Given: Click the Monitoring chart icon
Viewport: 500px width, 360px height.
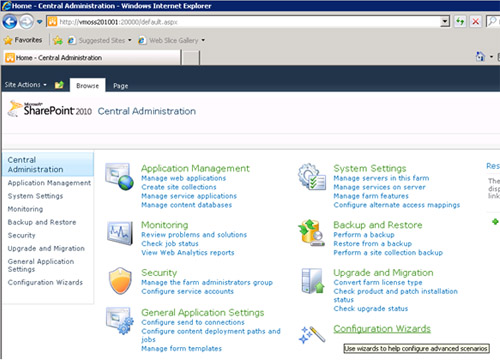Looking at the screenshot, I should point(120,233).
